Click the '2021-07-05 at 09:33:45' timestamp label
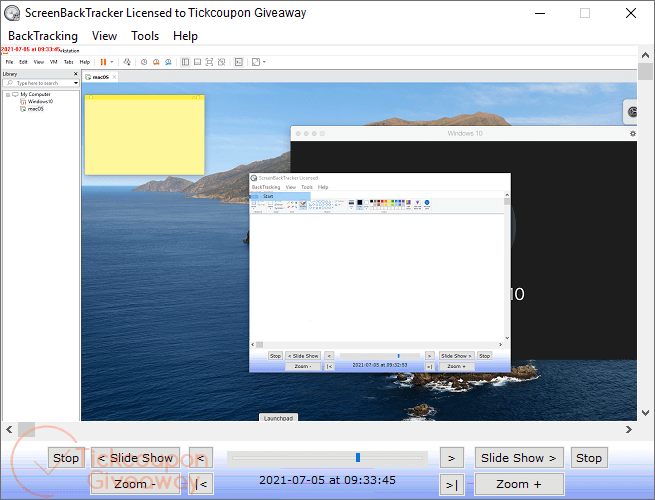This screenshot has width=655, height=500. click(327, 480)
